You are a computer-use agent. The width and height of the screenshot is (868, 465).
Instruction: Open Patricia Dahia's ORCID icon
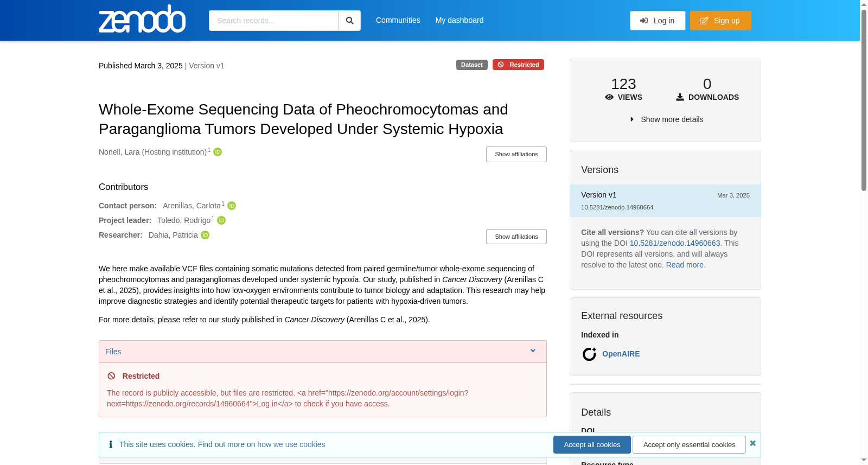(x=205, y=235)
